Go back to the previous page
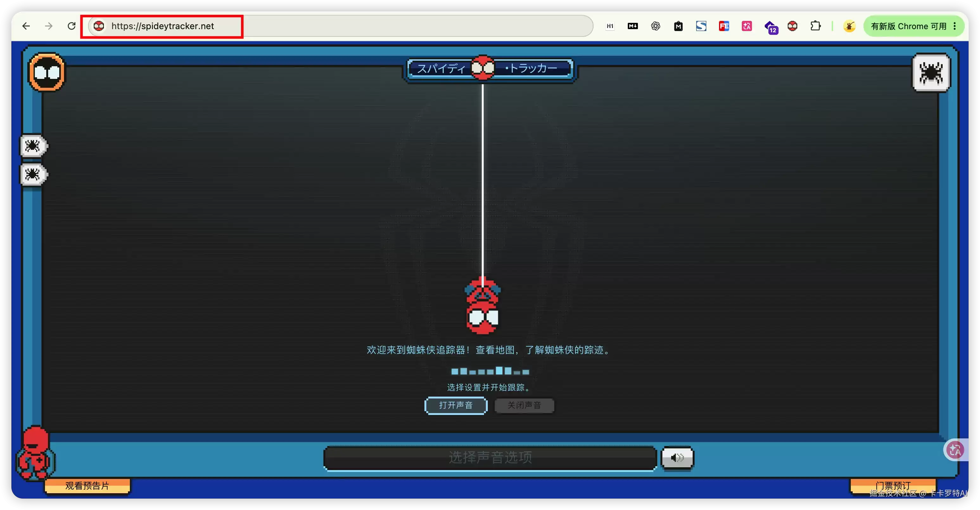 tap(26, 26)
